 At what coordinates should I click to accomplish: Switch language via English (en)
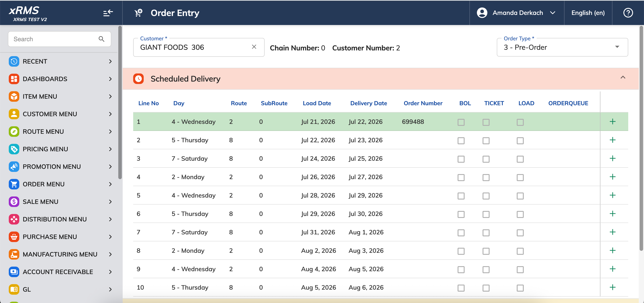[x=588, y=13]
